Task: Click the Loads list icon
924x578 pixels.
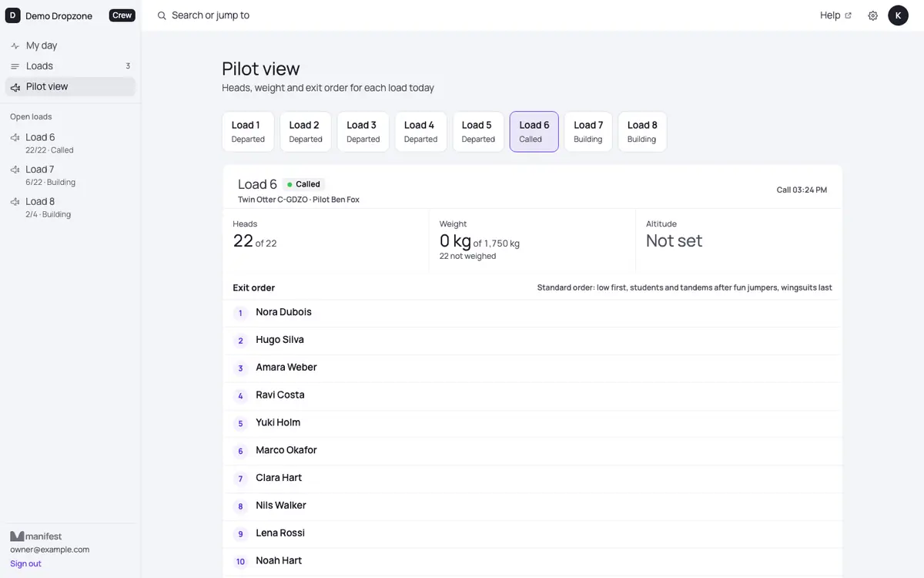Action: (x=15, y=66)
